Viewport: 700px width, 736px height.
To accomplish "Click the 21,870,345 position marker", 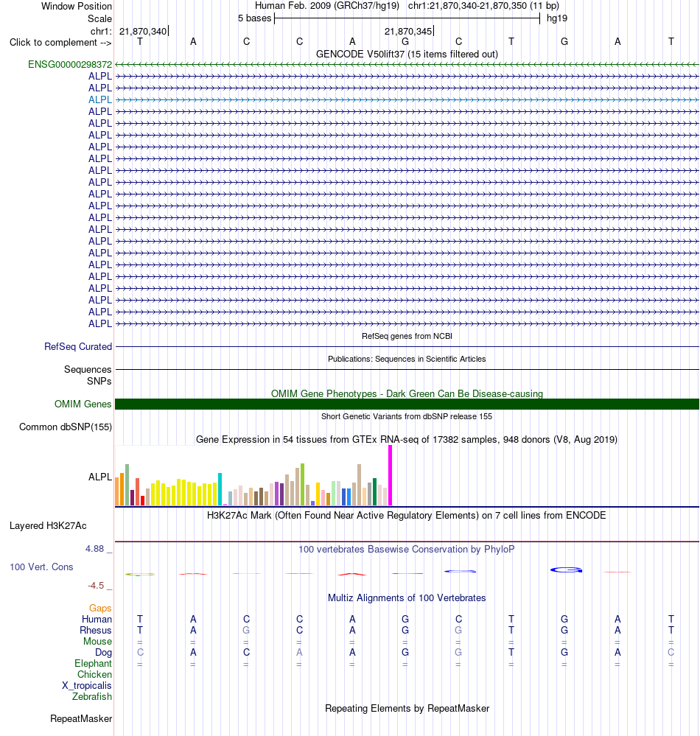I will (408, 32).
